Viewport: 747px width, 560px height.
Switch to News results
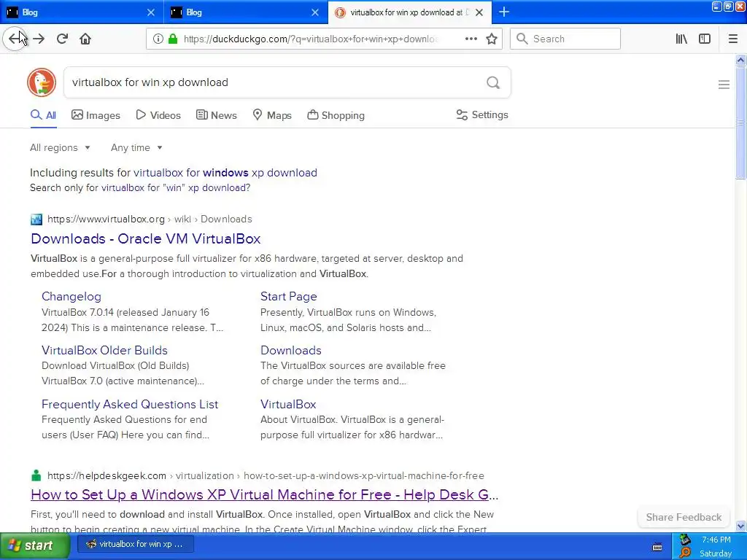pos(216,115)
